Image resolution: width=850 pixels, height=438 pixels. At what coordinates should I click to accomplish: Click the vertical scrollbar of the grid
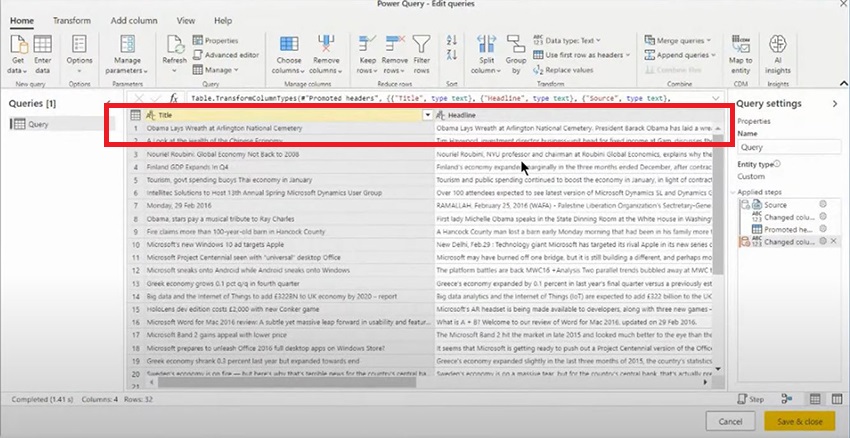click(718, 204)
